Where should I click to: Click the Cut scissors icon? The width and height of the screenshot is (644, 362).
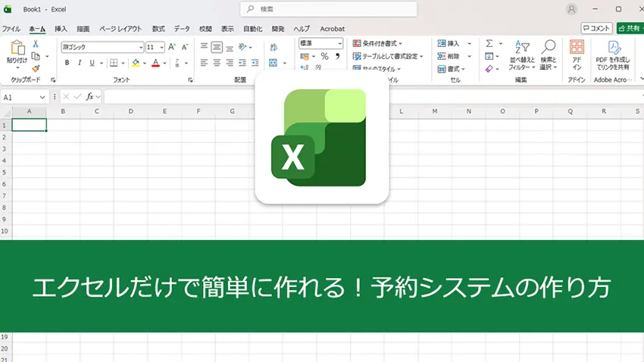[36, 43]
